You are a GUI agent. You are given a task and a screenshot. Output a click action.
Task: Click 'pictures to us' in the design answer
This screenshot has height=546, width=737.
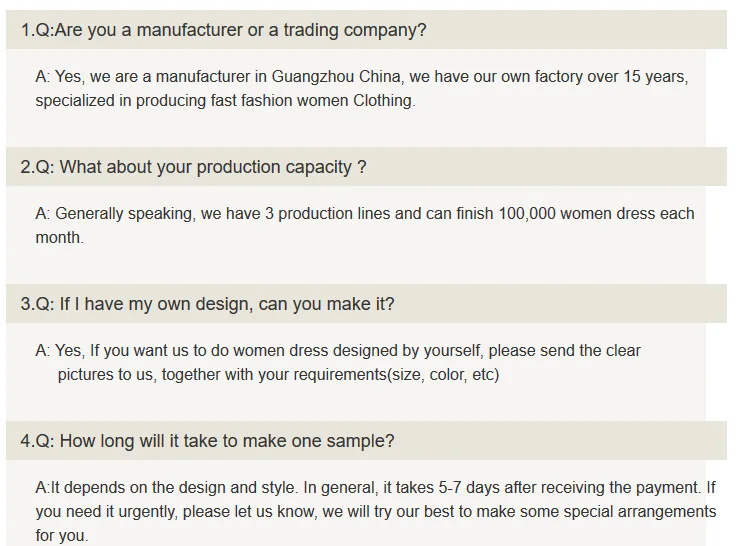point(105,375)
